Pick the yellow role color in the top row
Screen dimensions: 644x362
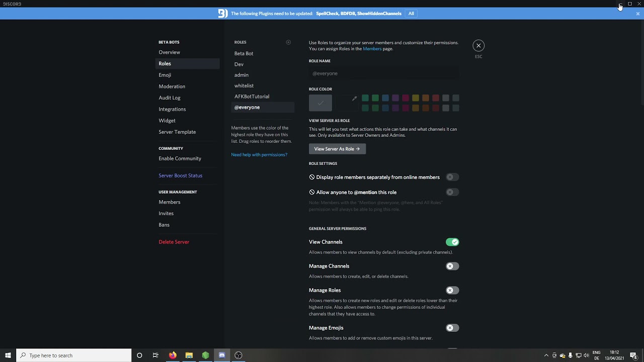coord(416,98)
